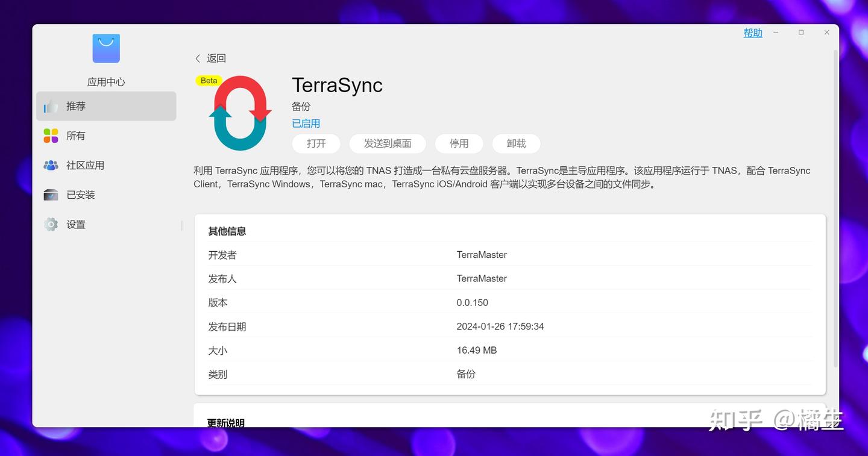Screen dimensions: 868x456
Task: Open the 设置 section in the sidebar
Action: pos(76,223)
